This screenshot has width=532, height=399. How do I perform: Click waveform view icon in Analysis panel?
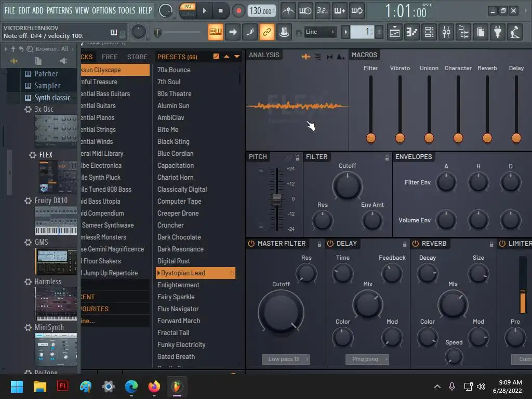tap(305, 57)
